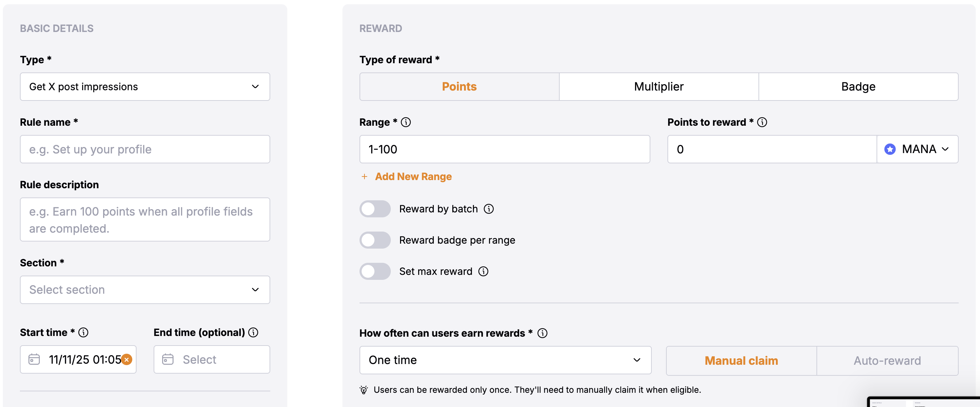Expand the Select section dropdown

point(145,289)
